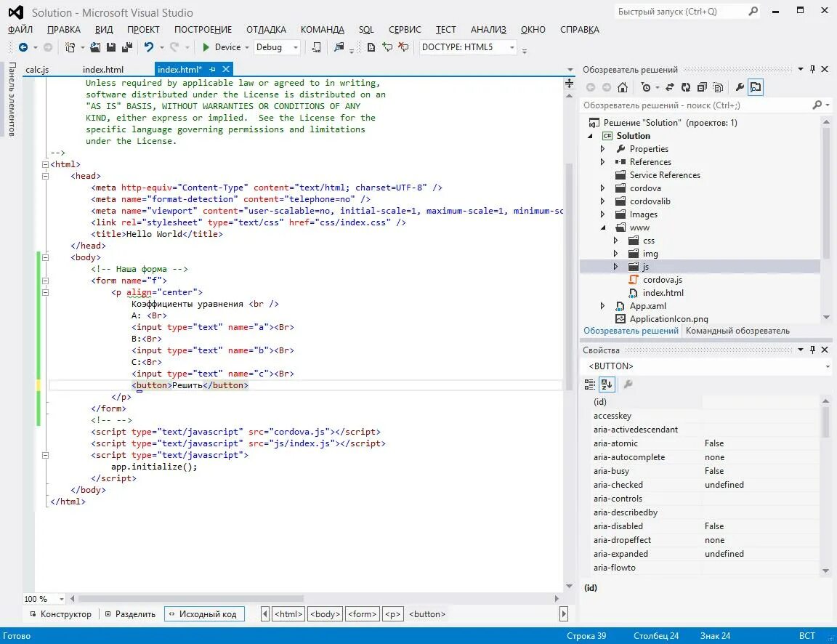
Task: Click the Categorized view icon in Properties
Action: coord(590,385)
